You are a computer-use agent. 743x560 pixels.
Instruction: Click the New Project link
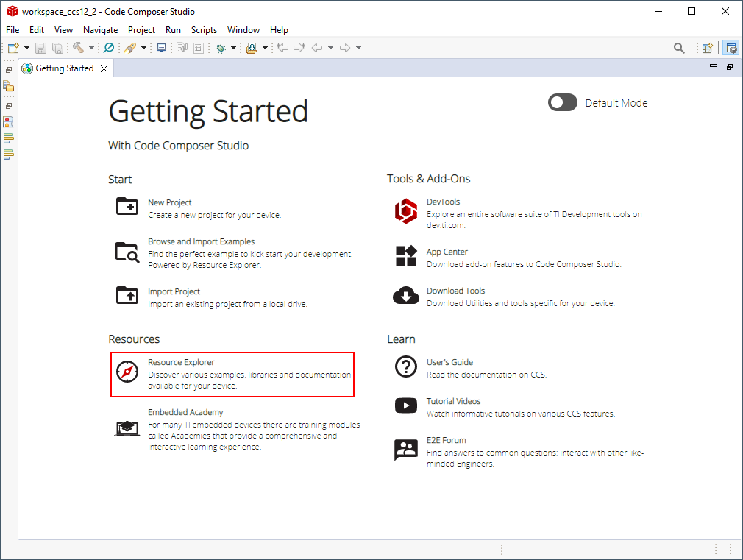coord(169,202)
